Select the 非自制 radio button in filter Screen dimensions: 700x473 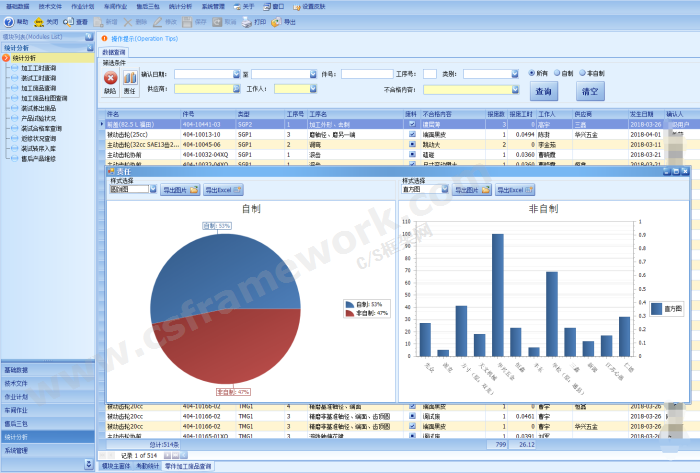point(583,73)
